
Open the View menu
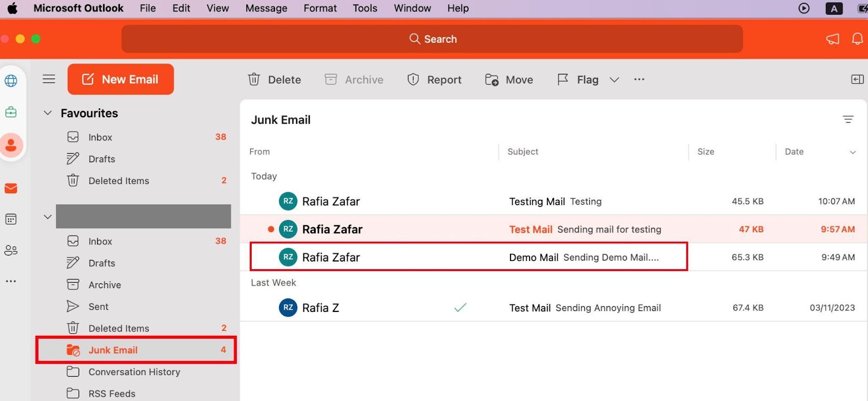pyautogui.click(x=218, y=8)
